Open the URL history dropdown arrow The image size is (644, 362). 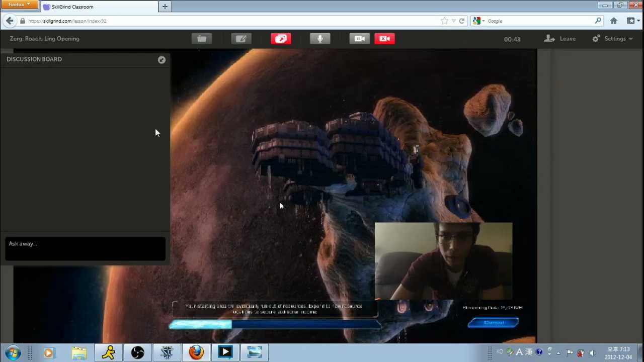tap(453, 21)
